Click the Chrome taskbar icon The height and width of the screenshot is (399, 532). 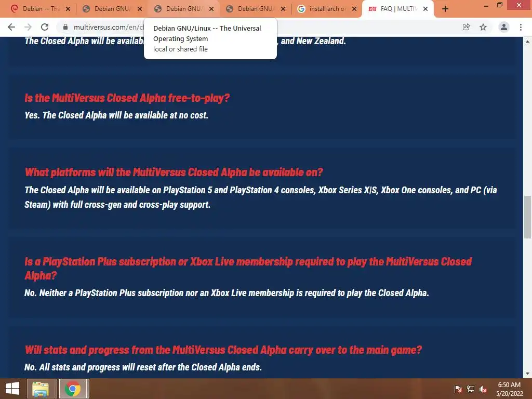tap(72, 389)
